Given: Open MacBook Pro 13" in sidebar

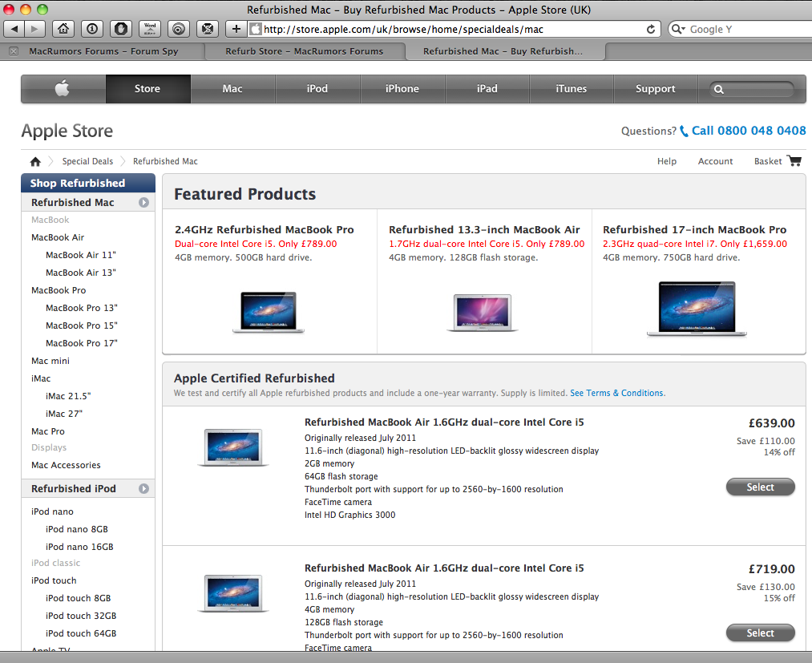Looking at the screenshot, I should (x=82, y=308).
